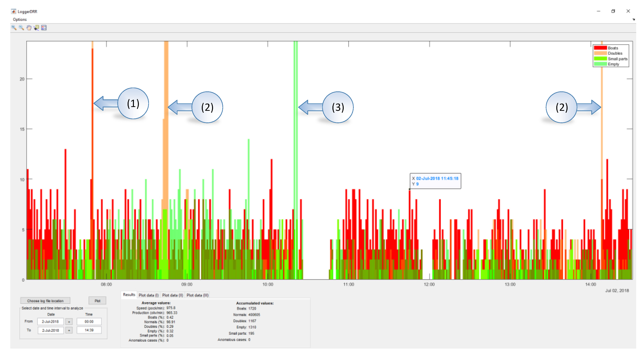Click the Plot button
This screenshot has height=356, width=644.
pyautogui.click(x=98, y=301)
